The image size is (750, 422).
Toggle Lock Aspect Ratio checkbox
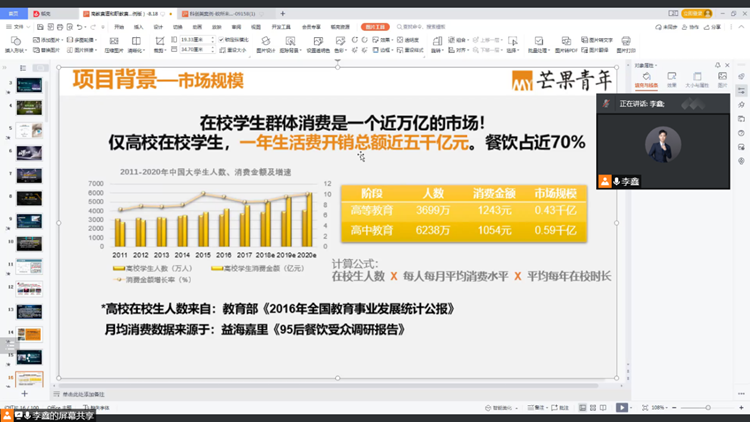pyautogui.click(x=221, y=40)
